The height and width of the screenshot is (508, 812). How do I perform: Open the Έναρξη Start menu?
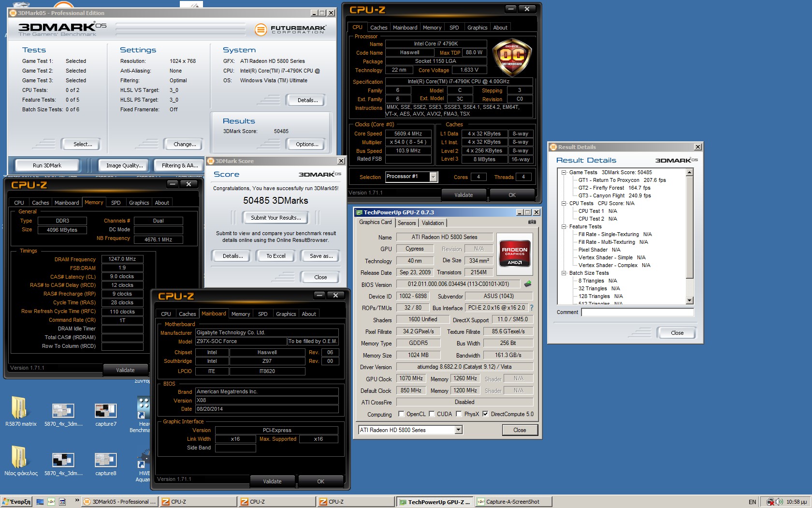(16, 502)
